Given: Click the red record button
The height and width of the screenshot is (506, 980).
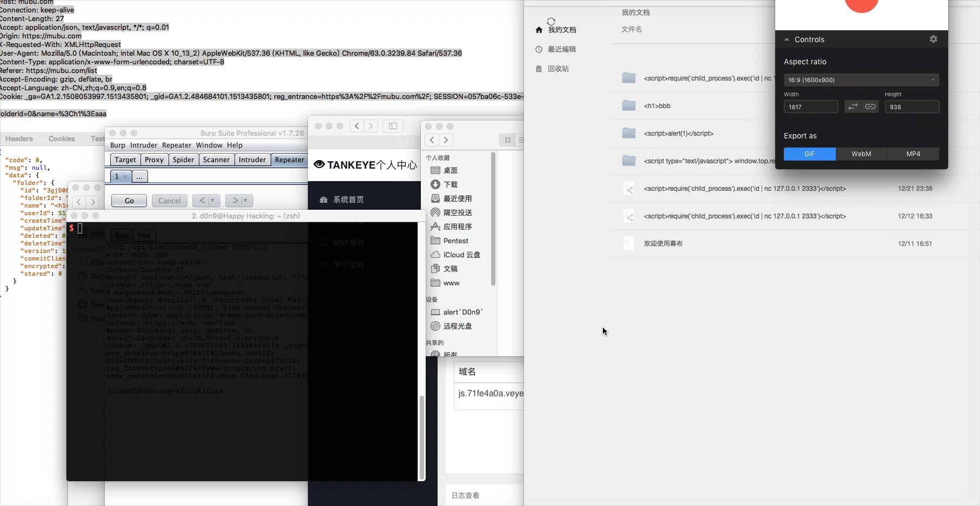Looking at the screenshot, I should [x=861, y=4].
